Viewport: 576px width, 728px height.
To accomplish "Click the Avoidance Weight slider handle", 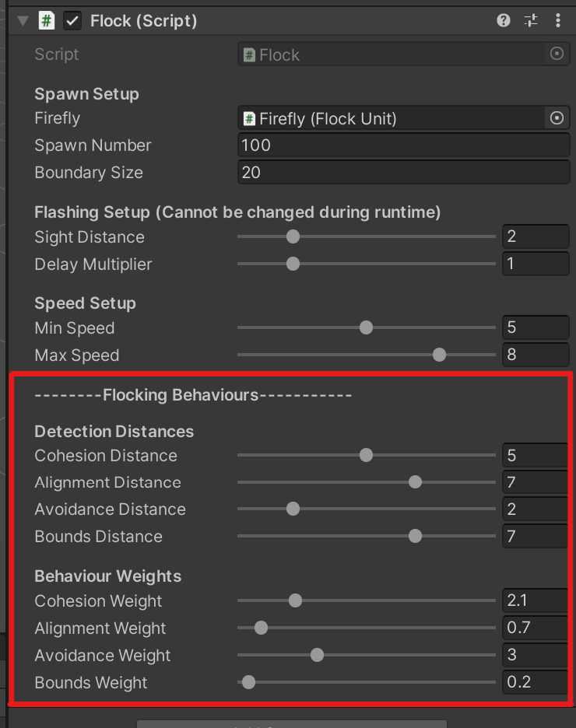I will [317, 655].
